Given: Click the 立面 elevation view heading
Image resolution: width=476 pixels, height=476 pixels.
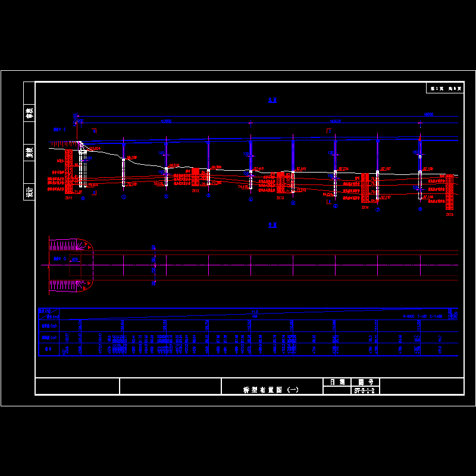Looking at the screenshot, I should (273, 101).
